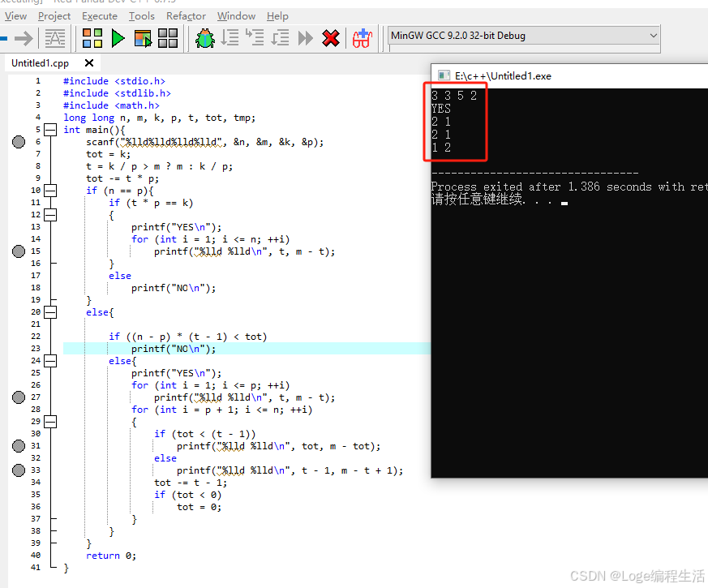The height and width of the screenshot is (588, 708).
Task: Click the 'int main(){' line
Action: pyautogui.click(x=94, y=130)
